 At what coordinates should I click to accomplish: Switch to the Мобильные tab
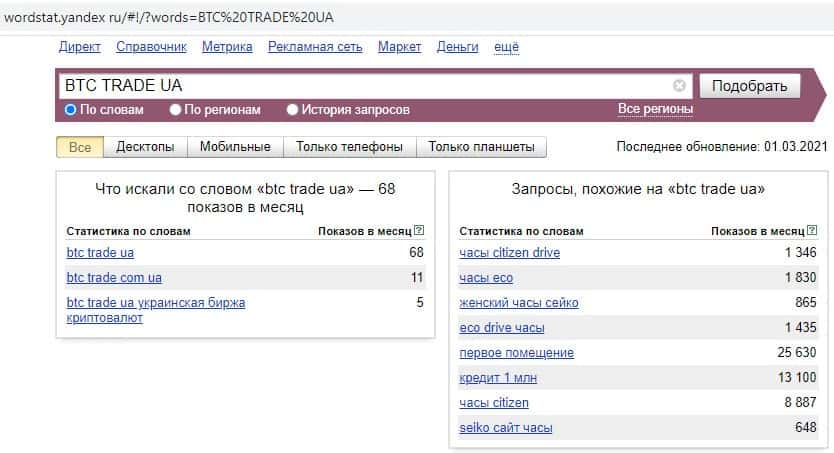point(235,147)
